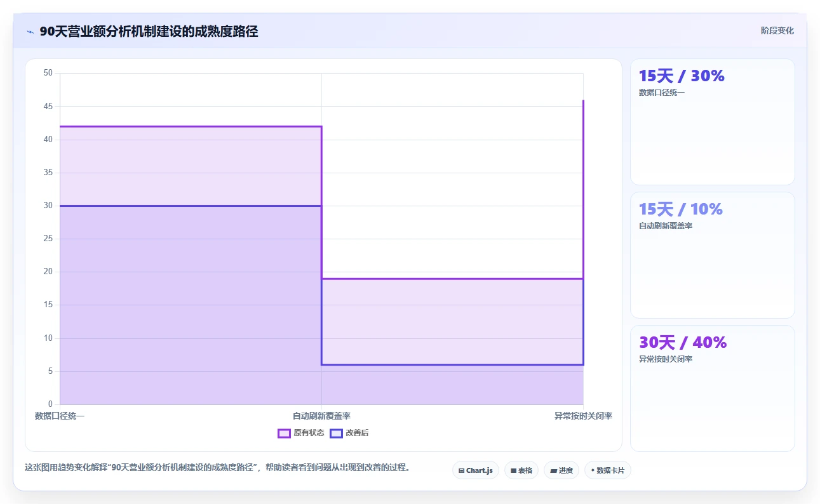
Task: Click the 异常按时关闭率 card caption
Action: pos(666,359)
